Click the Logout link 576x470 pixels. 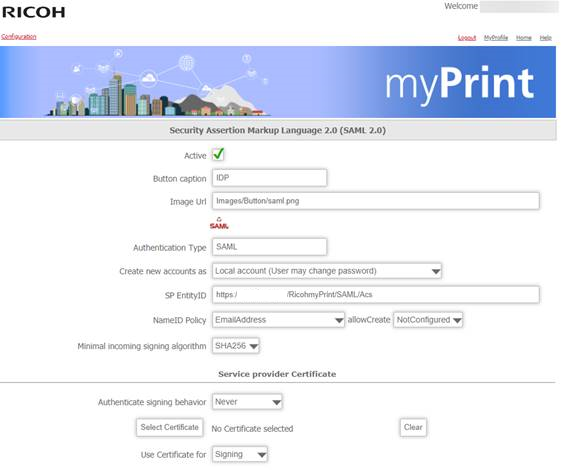click(467, 38)
